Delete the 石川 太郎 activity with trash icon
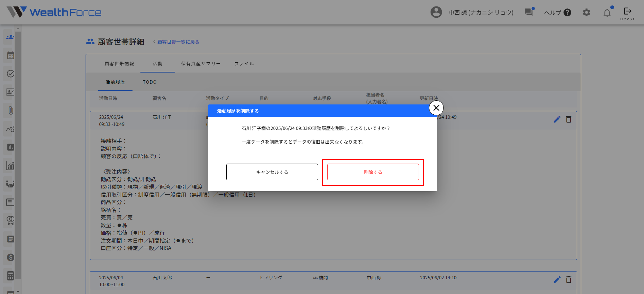The image size is (644, 294). [568, 279]
